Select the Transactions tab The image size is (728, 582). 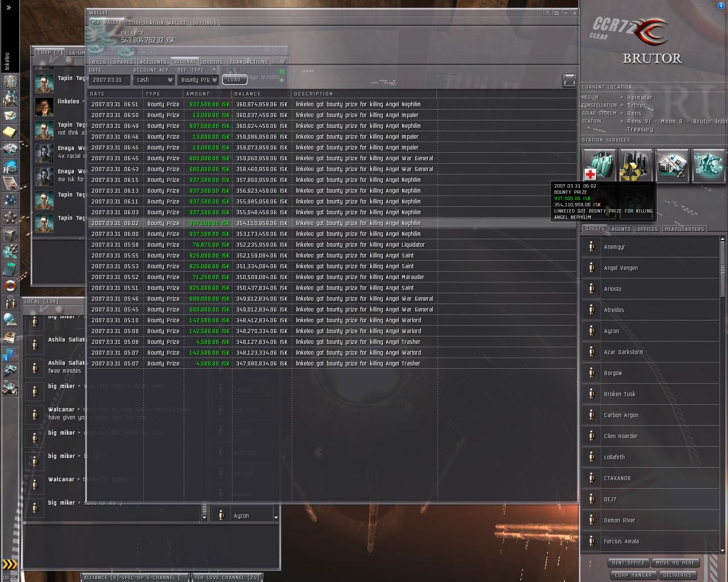pyautogui.click(x=249, y=62)
